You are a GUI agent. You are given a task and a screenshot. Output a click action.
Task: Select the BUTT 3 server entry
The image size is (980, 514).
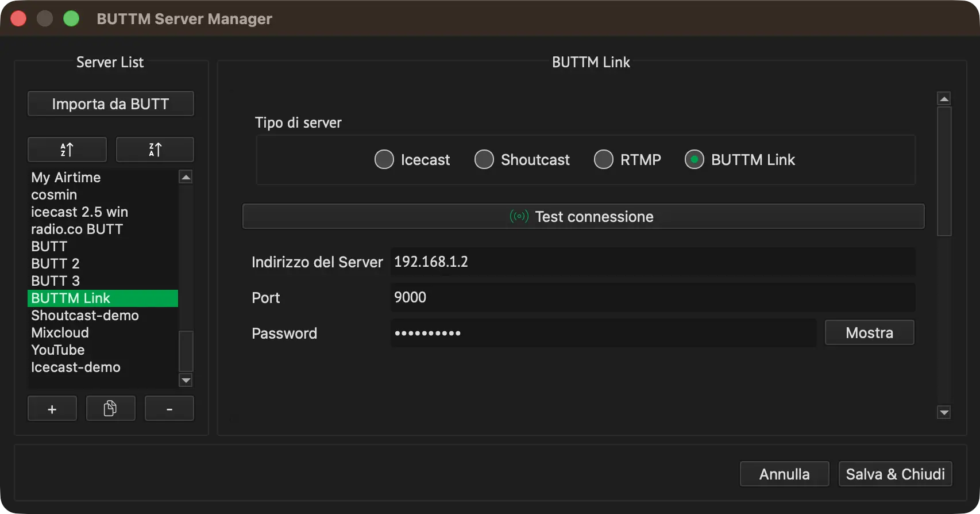point(103,281)
